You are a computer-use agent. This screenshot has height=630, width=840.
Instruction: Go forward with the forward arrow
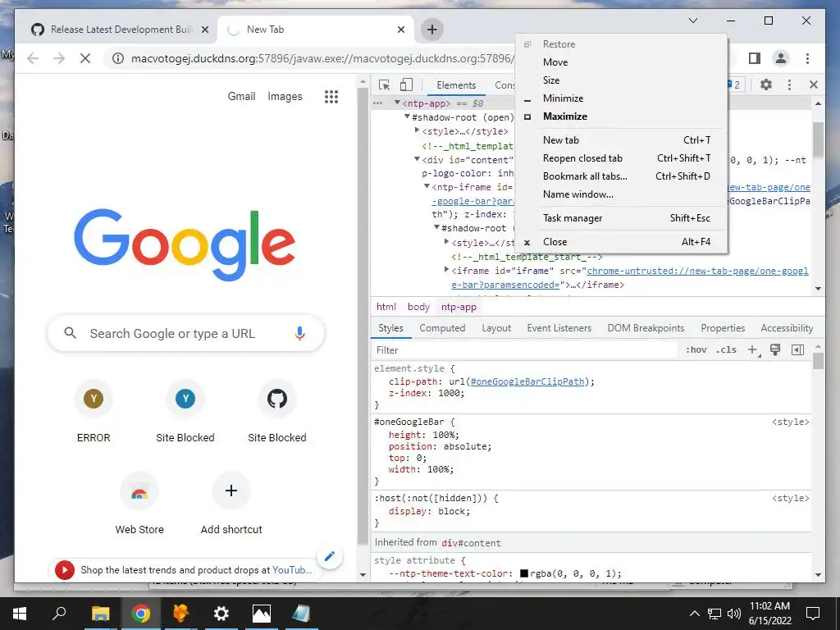click(59, 58)
